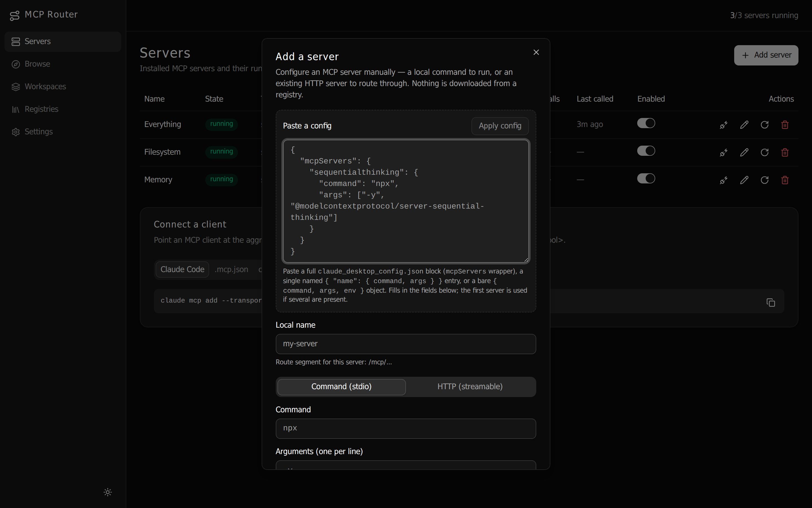Click the 3/3 servers running status
This screenshot has width=812, height=508.
coord(764,16)
